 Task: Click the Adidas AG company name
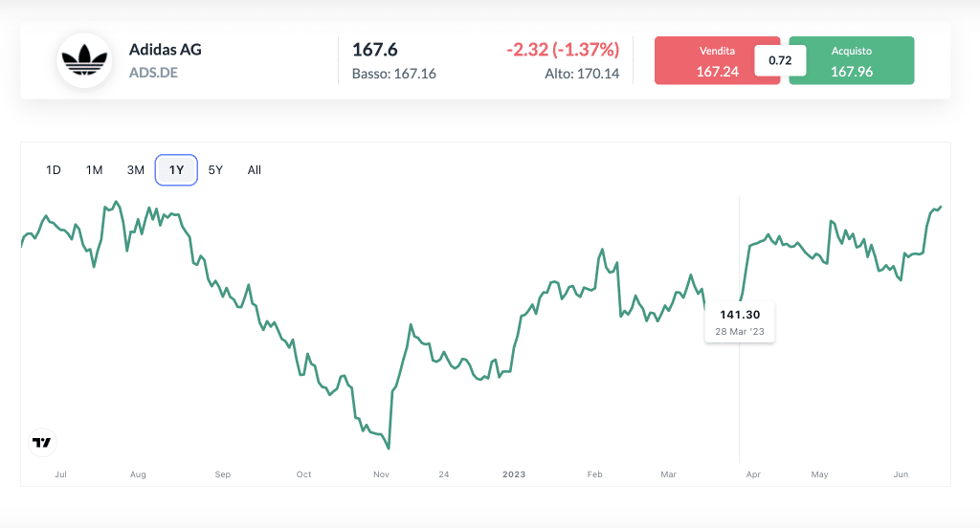(165, 50)
